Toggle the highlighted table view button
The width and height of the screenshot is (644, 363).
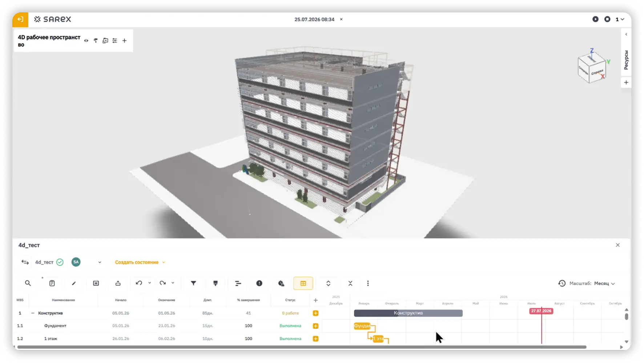(303, 283)
